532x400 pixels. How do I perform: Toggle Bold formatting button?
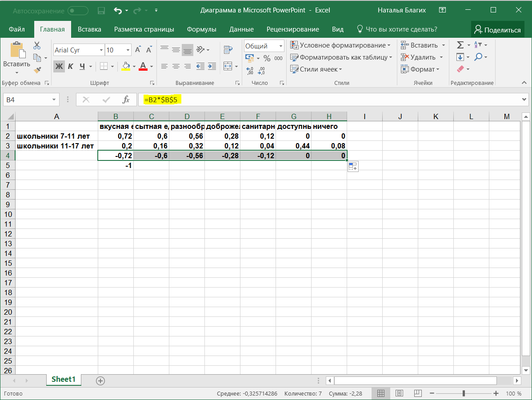pyautogui.click(x=59, y=67)
